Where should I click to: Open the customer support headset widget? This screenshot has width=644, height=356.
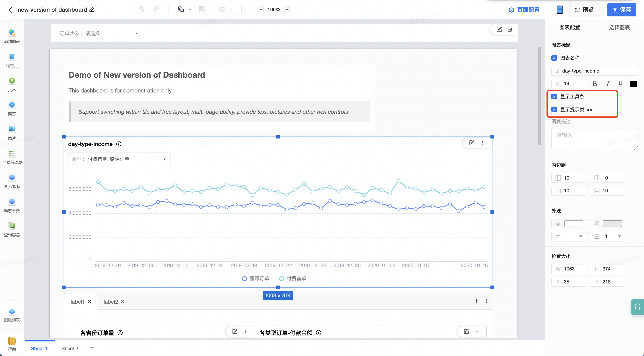(637, 307)
